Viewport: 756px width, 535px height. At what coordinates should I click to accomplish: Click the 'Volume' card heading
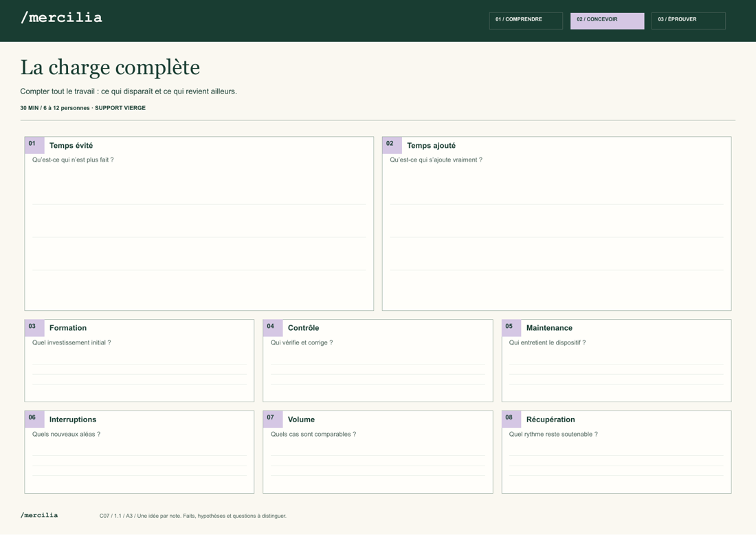click(301, 419)
